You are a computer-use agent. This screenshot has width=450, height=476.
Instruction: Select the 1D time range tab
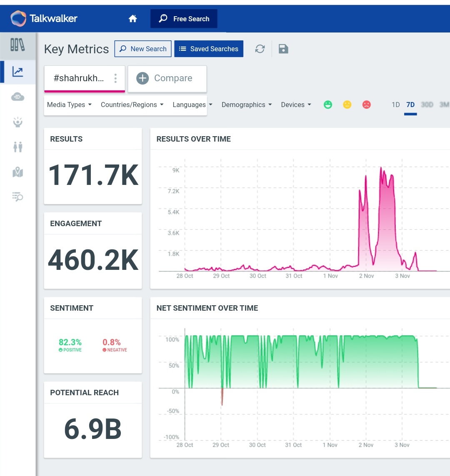click(395, 105)
